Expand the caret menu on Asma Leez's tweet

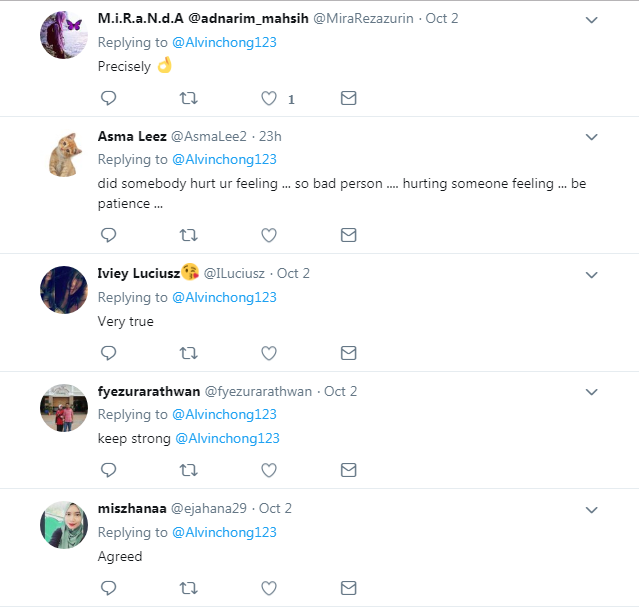coord(591,137)
